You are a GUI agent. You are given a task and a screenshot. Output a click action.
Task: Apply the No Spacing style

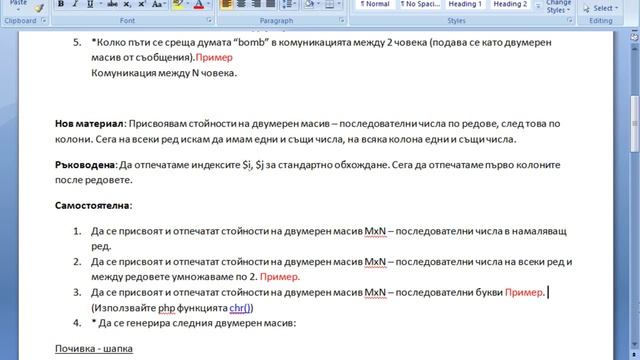(420, 4)
